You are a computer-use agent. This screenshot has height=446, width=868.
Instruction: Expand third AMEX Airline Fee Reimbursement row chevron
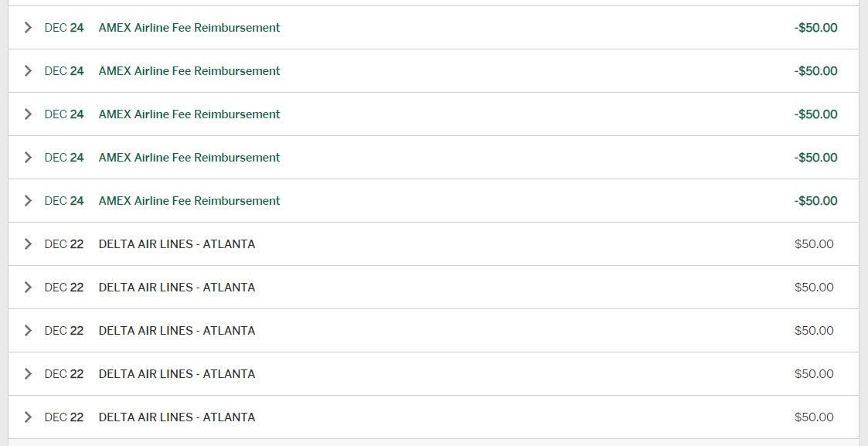point(29,114)
